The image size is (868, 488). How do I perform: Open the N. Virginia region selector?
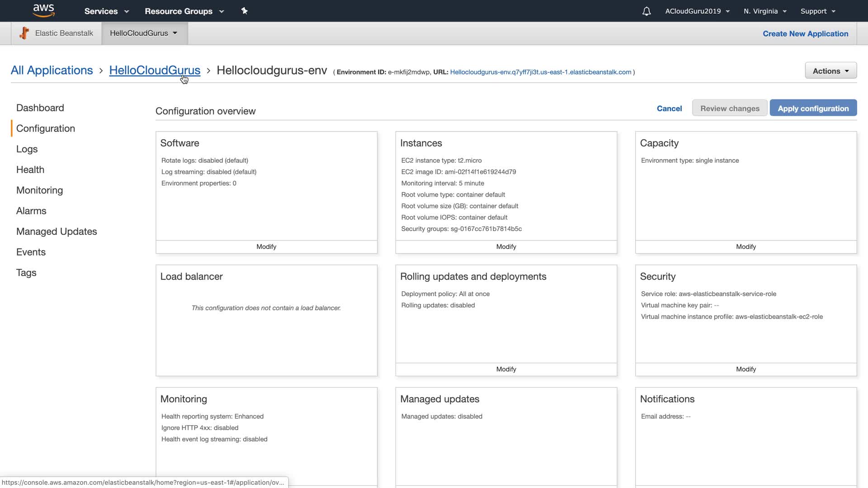[765, 11]
